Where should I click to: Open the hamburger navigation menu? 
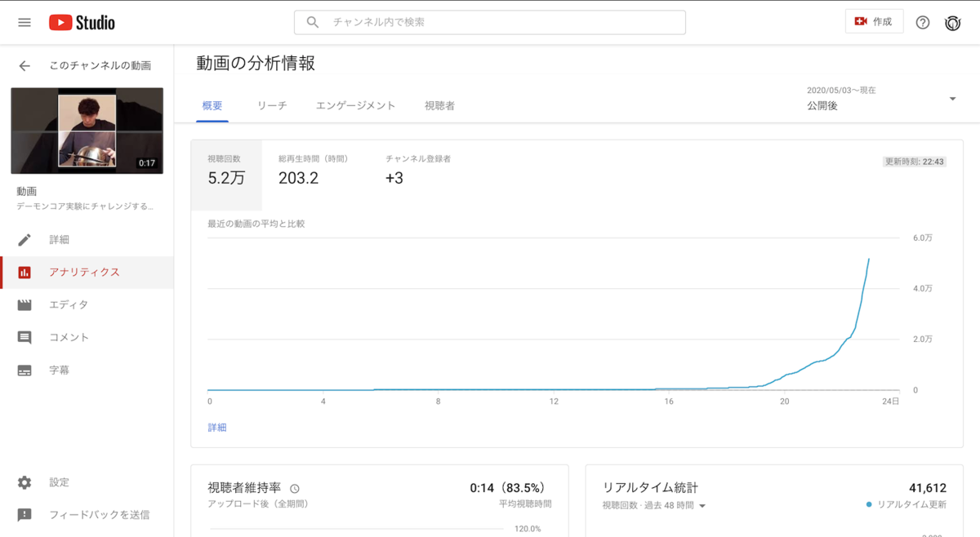coord(24,22)
